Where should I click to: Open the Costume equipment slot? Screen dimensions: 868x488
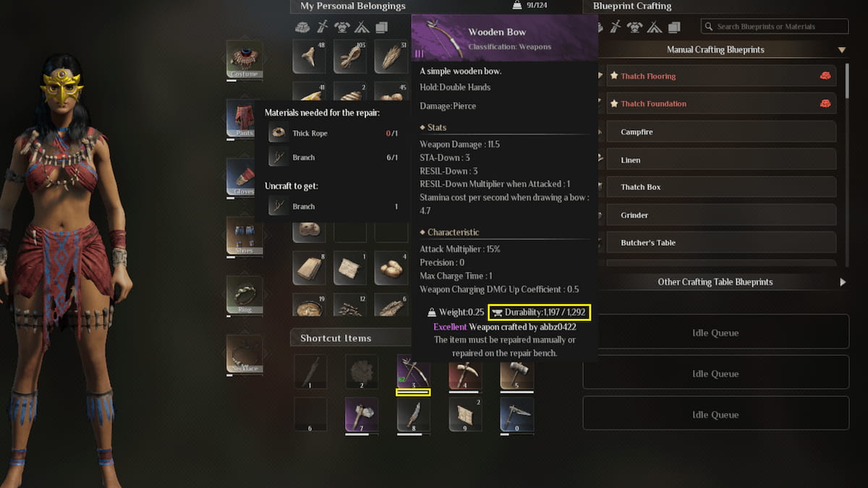244,59
